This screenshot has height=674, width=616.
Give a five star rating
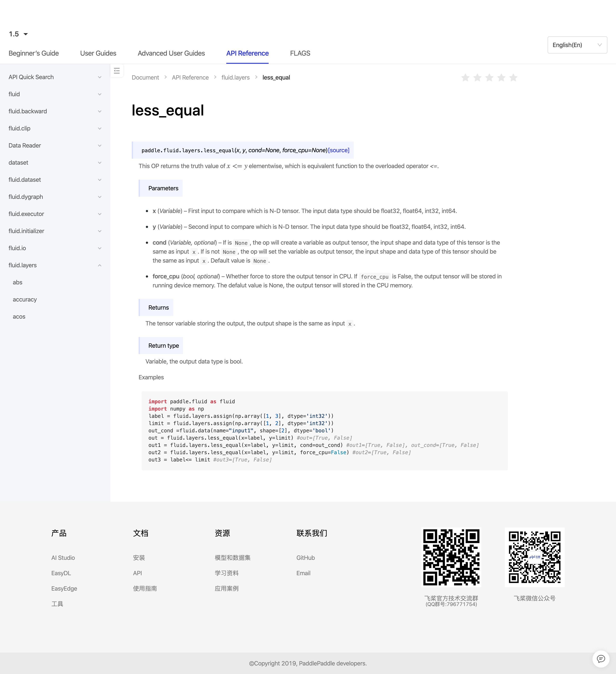click(513, 78)
